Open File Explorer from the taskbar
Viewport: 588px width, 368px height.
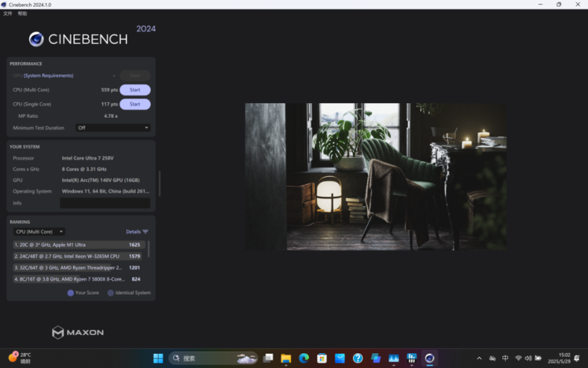coord(286,358)
